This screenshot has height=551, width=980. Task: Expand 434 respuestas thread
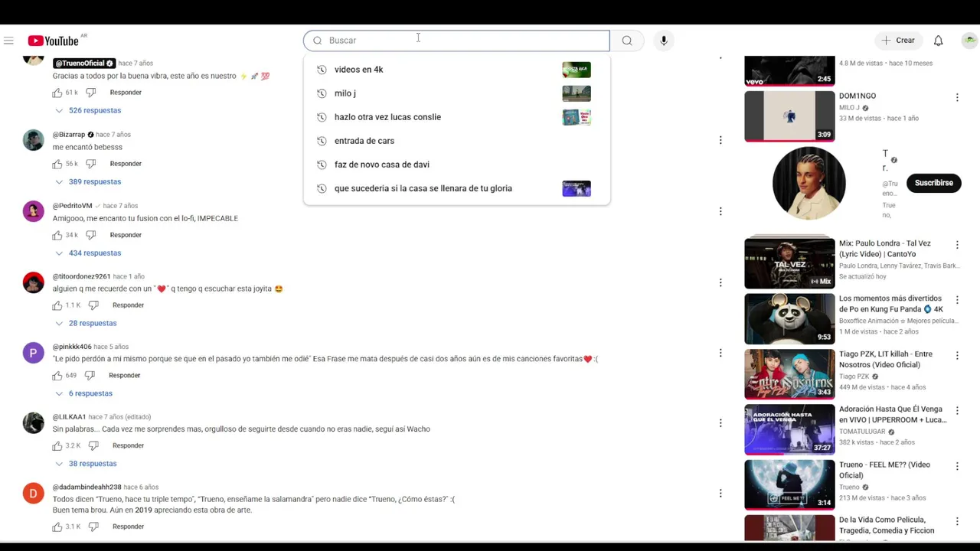pos(87,253)
